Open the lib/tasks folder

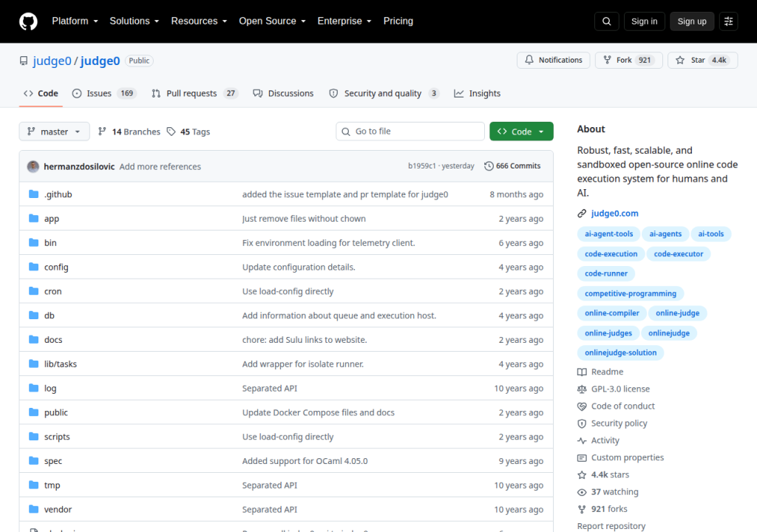[61, 364]
